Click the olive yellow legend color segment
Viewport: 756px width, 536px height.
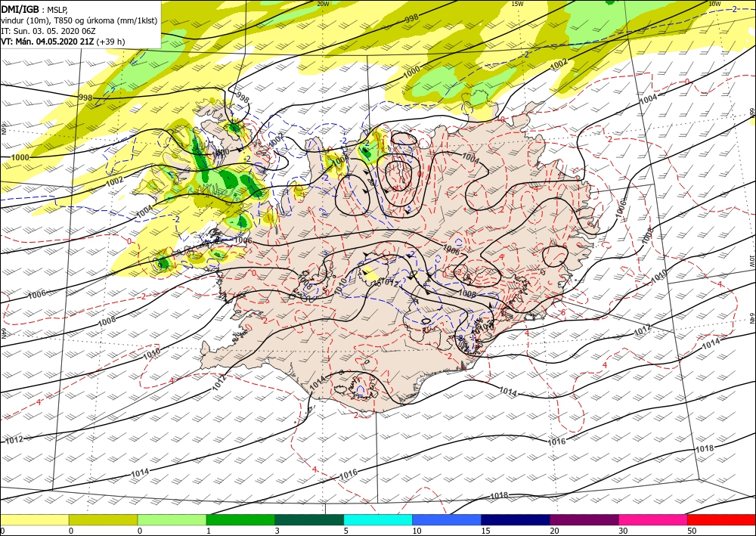[103, 520]
